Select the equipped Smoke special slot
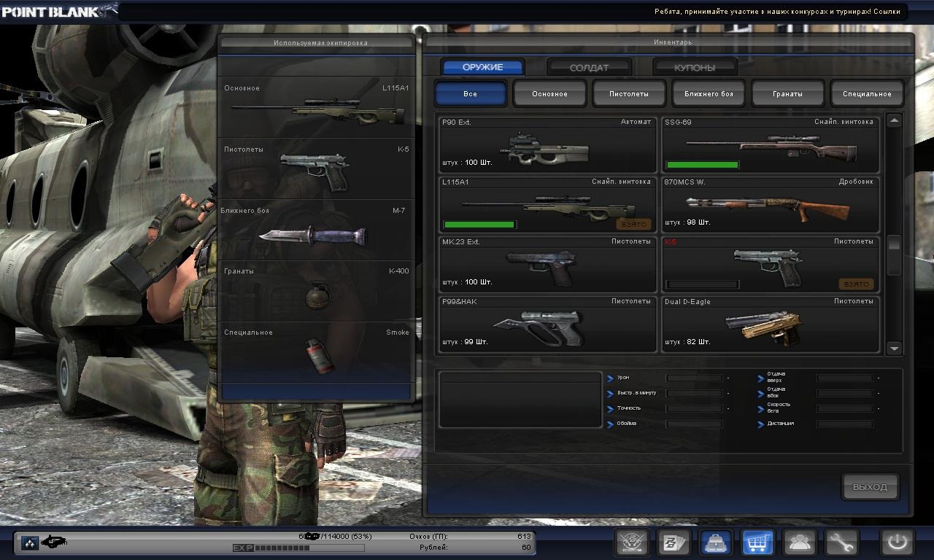The height and width of the screenshot is (560, 934). click(x=317, y=352)
